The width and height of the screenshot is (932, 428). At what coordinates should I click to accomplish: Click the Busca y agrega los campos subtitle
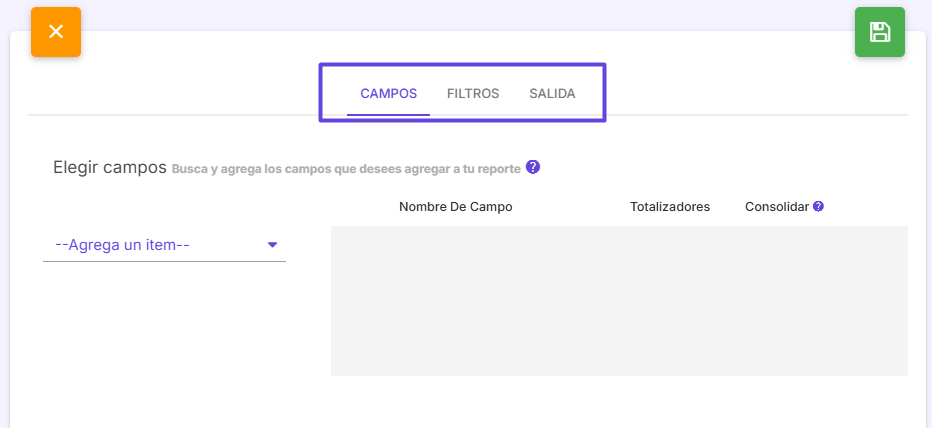coord(346,169)
